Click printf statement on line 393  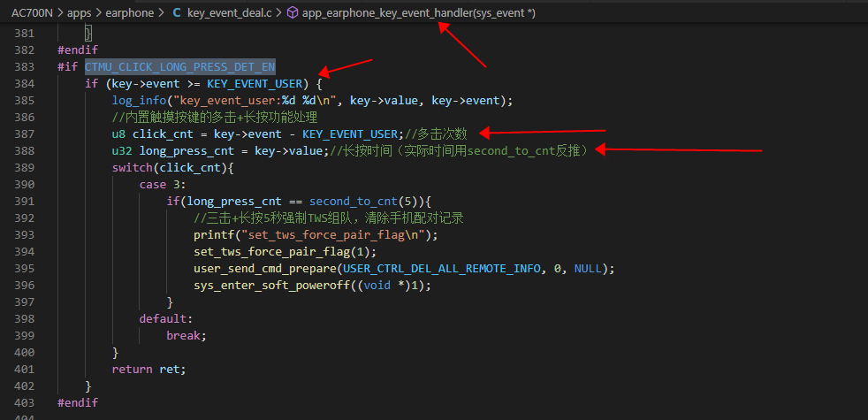[x=316, y=234]
